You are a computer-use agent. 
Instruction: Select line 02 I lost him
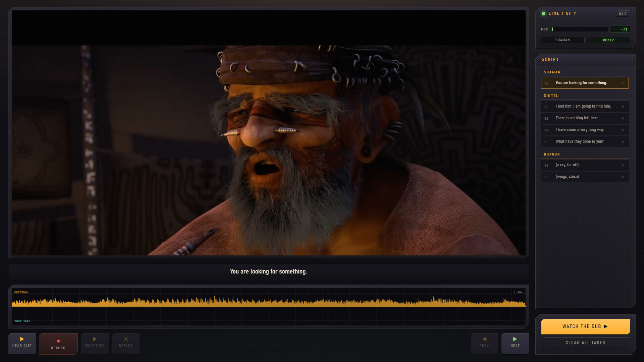pyautogui.click(x=585, y=107)
